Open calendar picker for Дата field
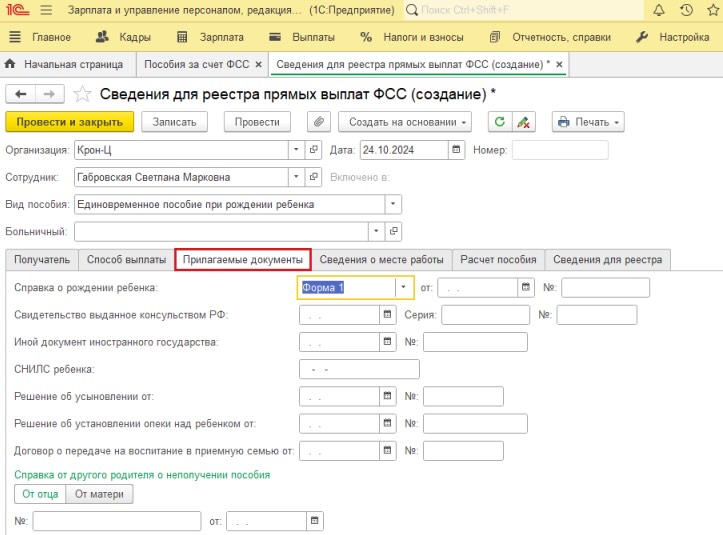This screenshot has width=723, height=535. [x=456, y=149]
